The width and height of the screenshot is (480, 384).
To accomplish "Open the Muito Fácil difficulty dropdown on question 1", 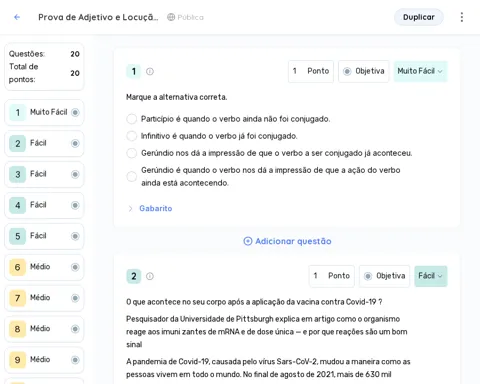I will pyautogui.click(x=420, y=71).
